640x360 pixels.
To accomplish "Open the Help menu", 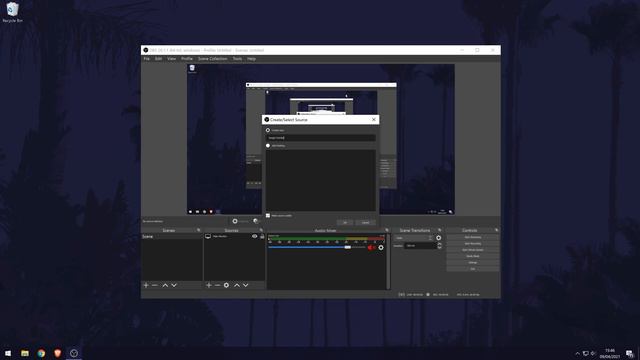I will tap(251, 59).
